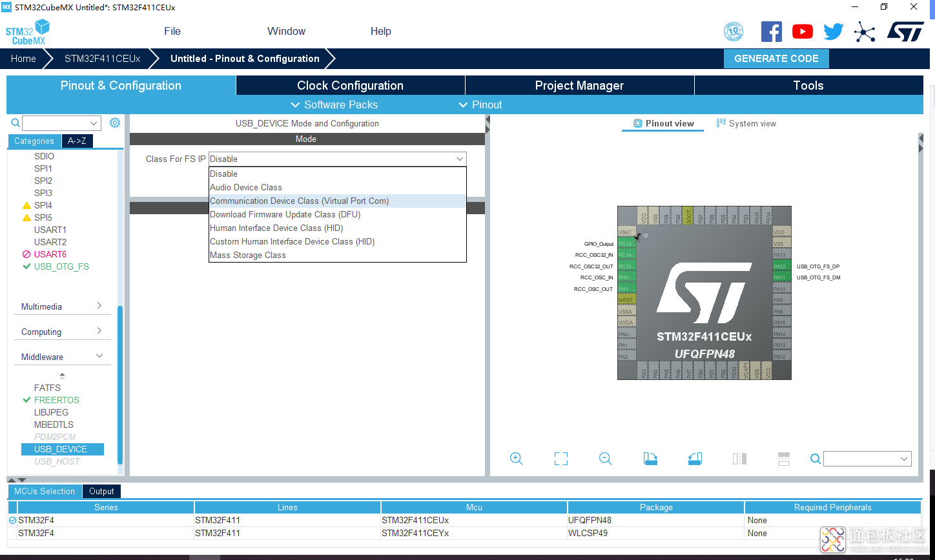The height and width of the screenshot is (560, 935).
Task: Choose Audio Device Class option
Action: coord(337,187)
